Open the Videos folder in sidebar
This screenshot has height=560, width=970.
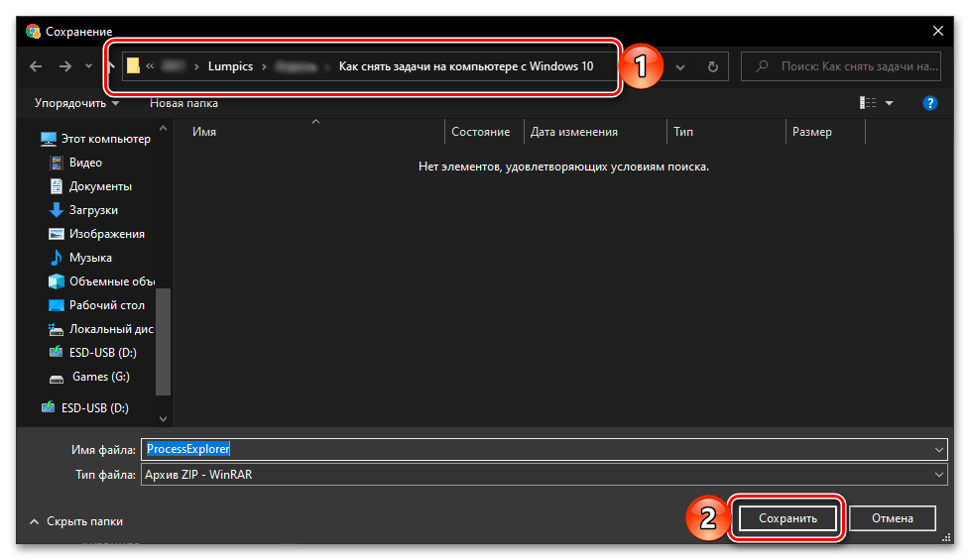[85, 163]
